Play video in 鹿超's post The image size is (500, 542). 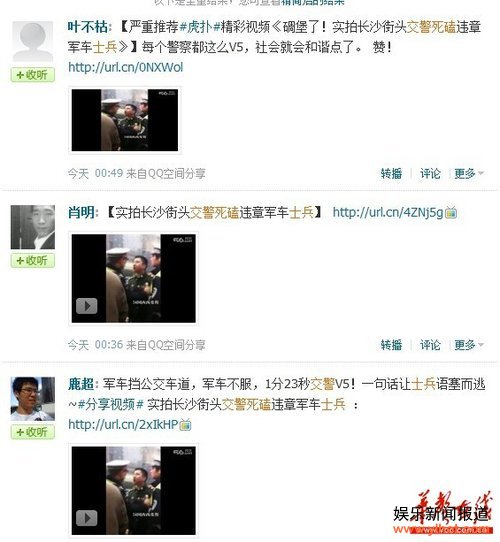pyautogui.click(x=86, y=518)
